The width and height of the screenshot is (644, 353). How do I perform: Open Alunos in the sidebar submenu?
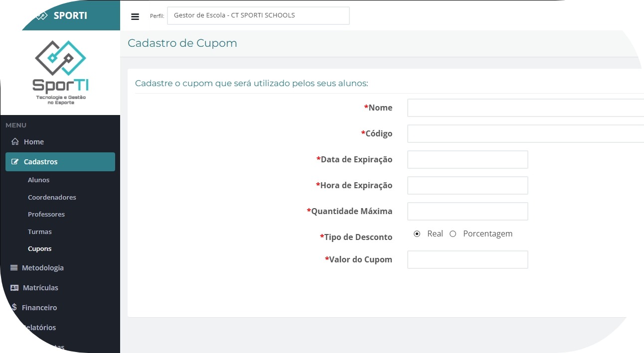(x=38, y=180)
